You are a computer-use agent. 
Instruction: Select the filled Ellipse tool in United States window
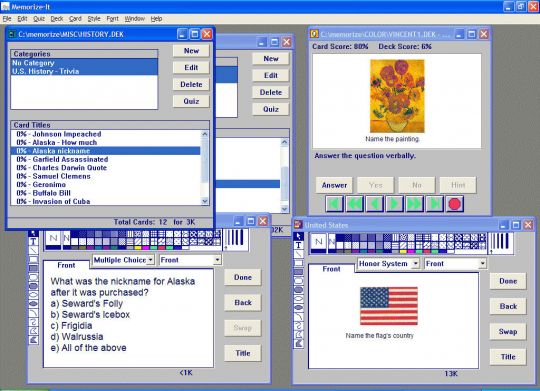click(299, 308)
